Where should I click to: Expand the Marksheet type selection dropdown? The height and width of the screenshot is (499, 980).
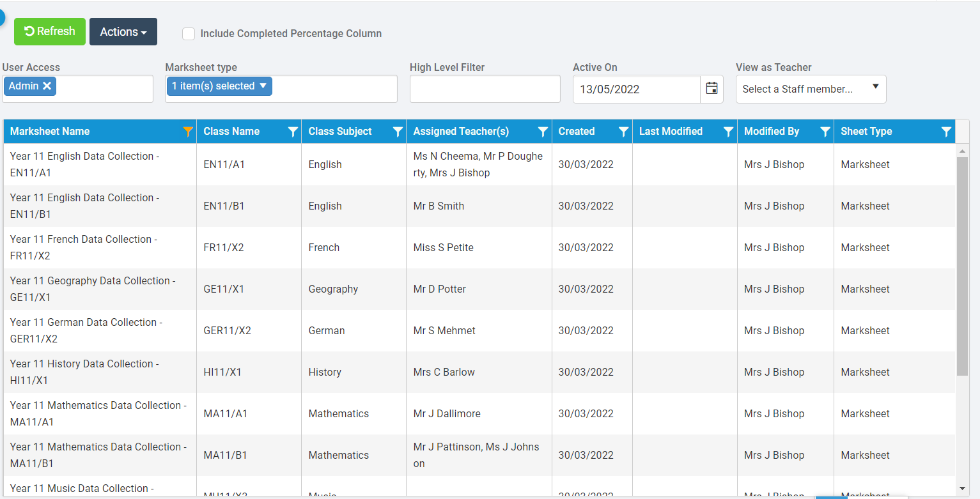coord(219,85)
